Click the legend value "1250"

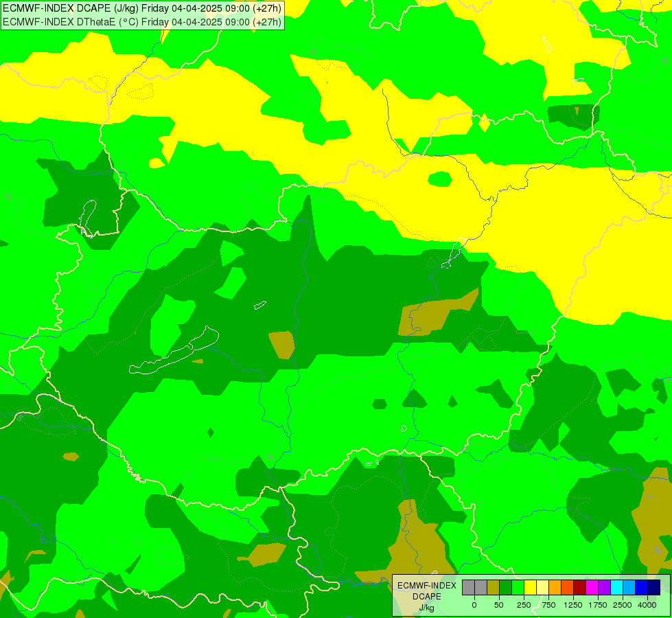[573, 605]
